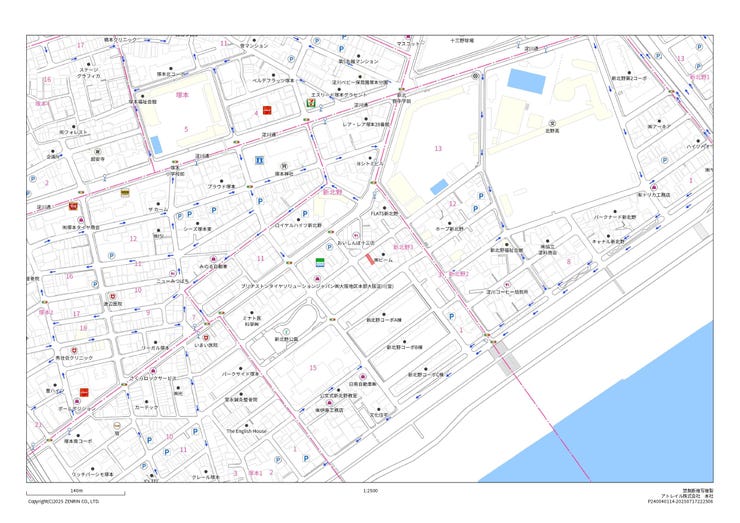
Task: Click the ホープ新北野 label
Action: coord(449,228)
